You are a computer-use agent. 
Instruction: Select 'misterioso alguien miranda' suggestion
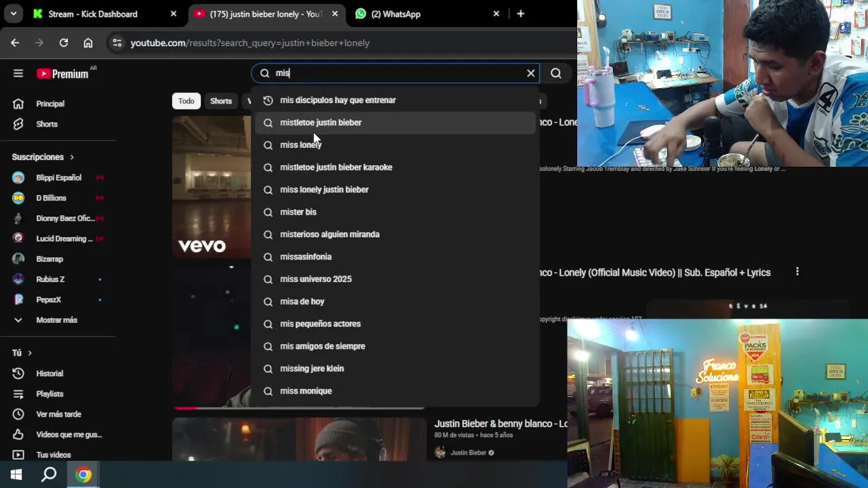395,235
